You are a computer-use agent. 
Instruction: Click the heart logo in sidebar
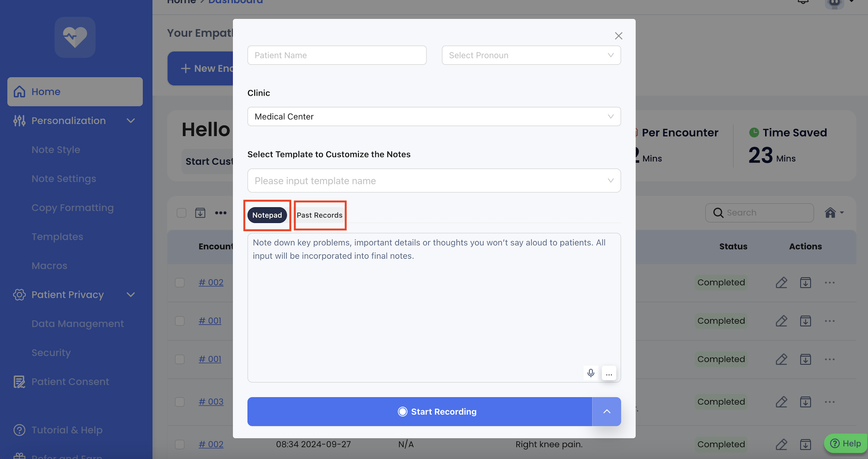pyautogui.click(x=75, y=37)
